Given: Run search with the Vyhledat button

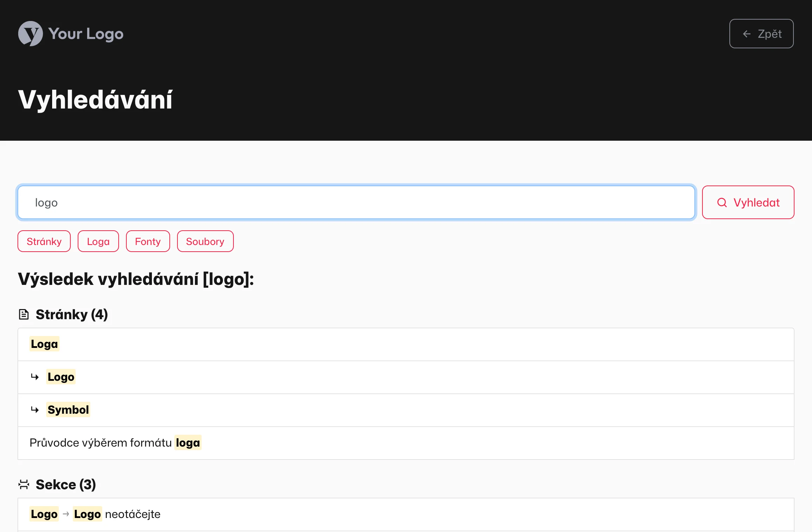Looking at the screenshot, I should point(748,202).
